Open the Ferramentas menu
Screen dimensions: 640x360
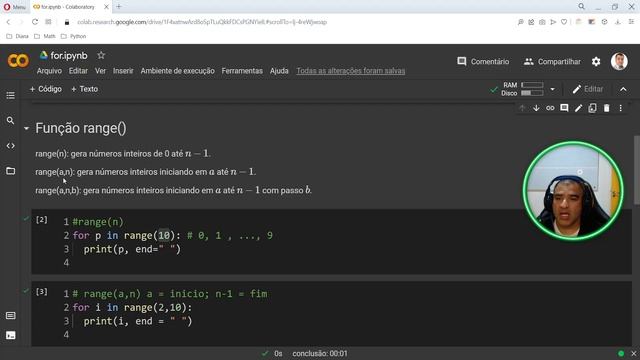(242, 71)
